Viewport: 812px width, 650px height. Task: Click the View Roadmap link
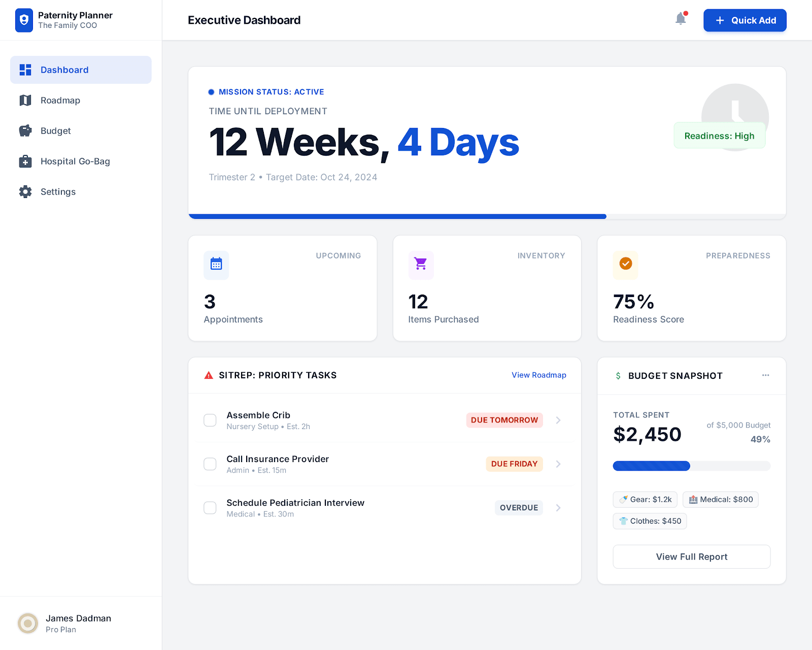538,375
